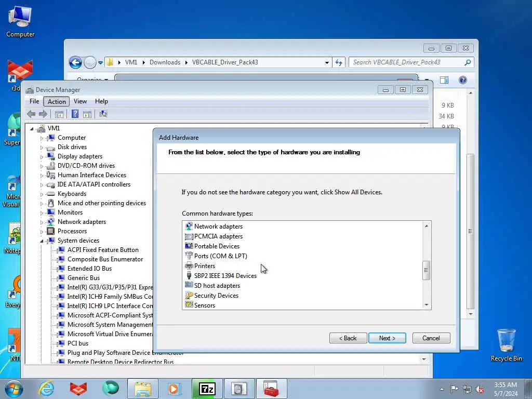
Task: Open the View menu in Device Manager
Action: click(x=80, y=101)
